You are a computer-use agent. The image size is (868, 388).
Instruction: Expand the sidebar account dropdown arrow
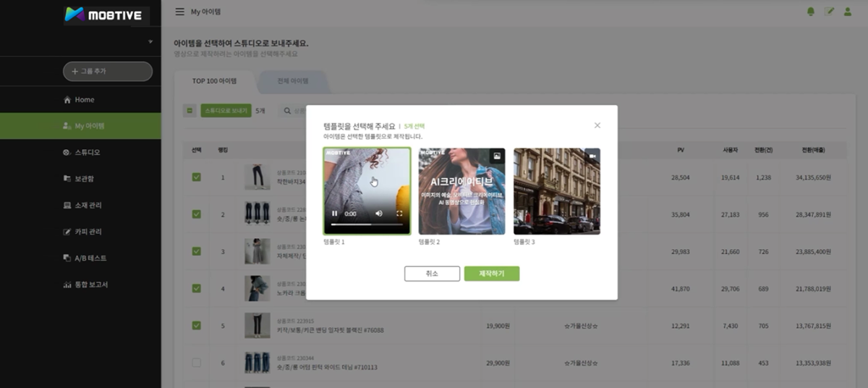click(x=150, y=42)
